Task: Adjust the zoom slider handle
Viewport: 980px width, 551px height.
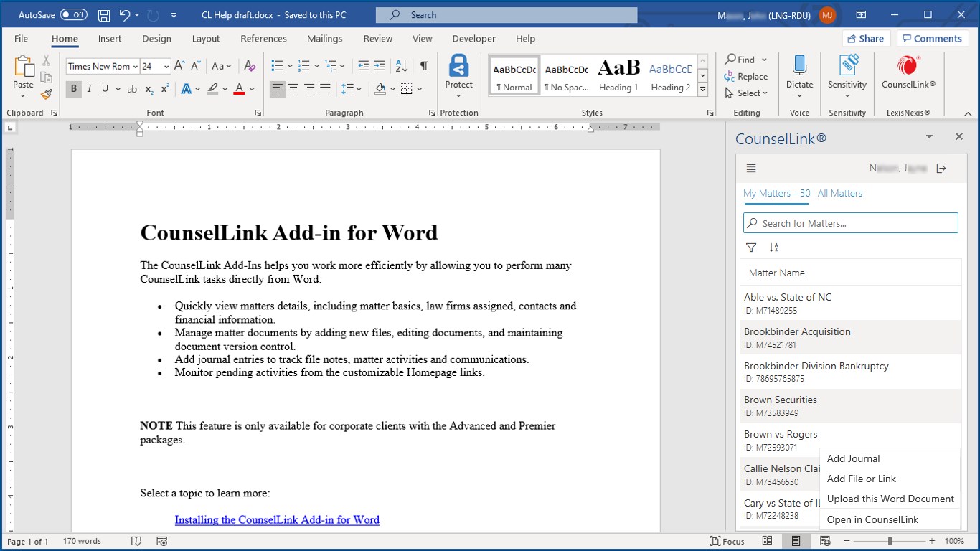Action: pos(890,541)
